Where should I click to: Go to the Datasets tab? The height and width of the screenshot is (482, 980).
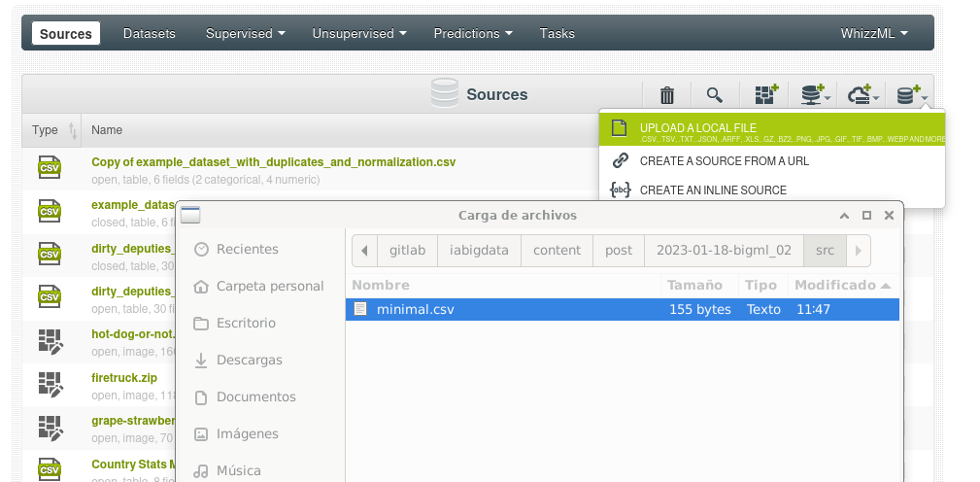(x=150, y=33)
